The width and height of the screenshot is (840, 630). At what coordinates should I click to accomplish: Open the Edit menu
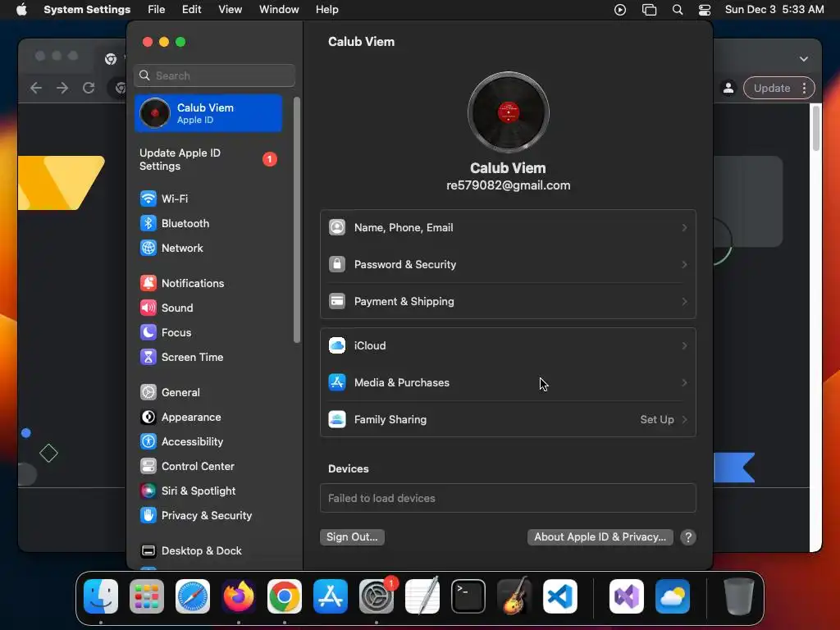191,10
